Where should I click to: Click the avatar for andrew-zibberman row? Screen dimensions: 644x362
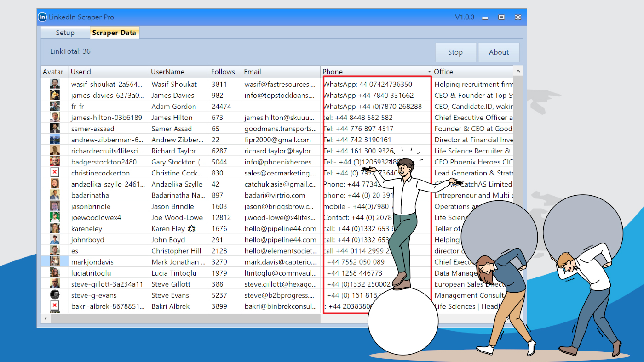click(55, 140)
